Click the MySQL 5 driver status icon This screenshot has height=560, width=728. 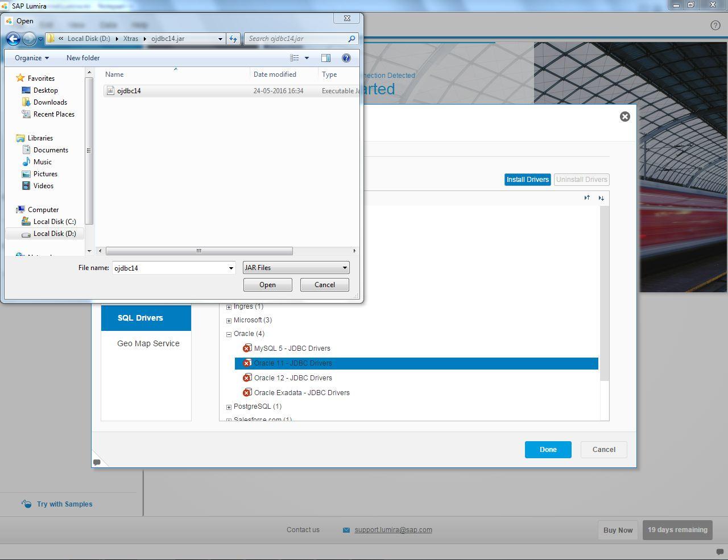pos(247,348)
